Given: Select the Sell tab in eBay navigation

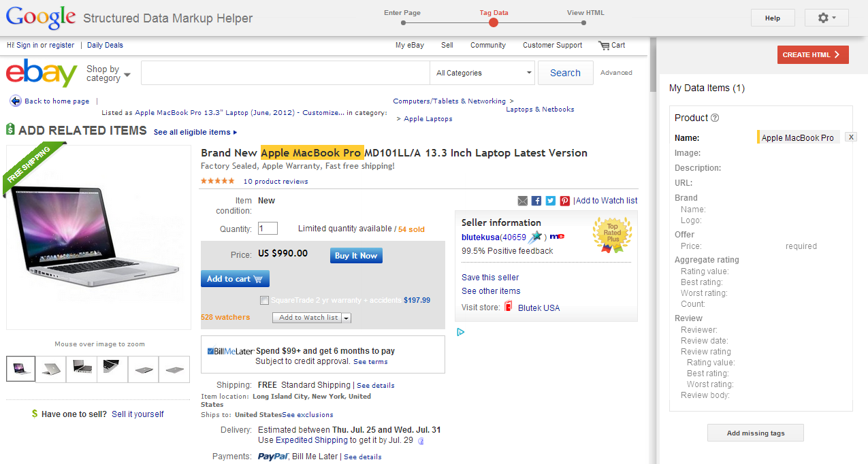Looking at the screenshot, I should 447,45.
